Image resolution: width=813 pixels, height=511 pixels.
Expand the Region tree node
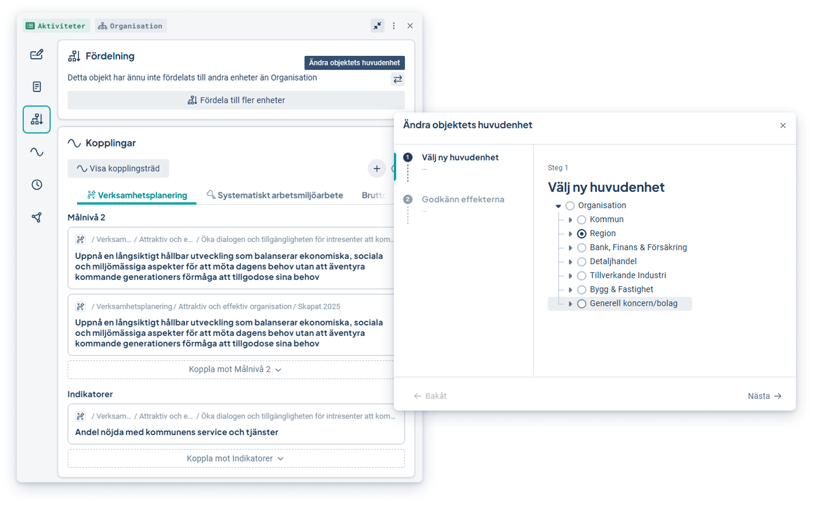tap(571, 234)
